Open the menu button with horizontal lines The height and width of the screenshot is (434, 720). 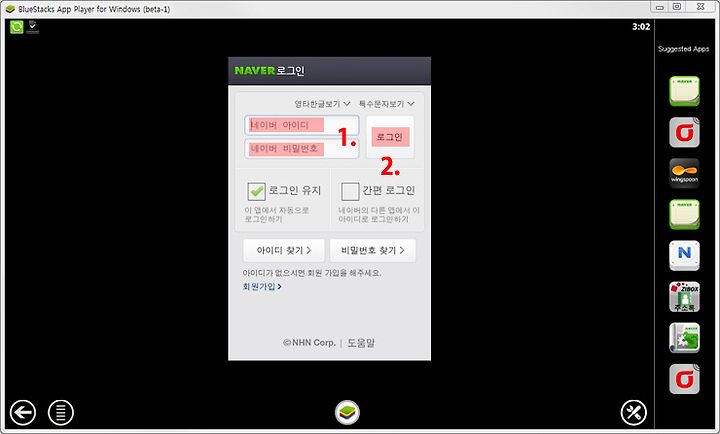61,412
